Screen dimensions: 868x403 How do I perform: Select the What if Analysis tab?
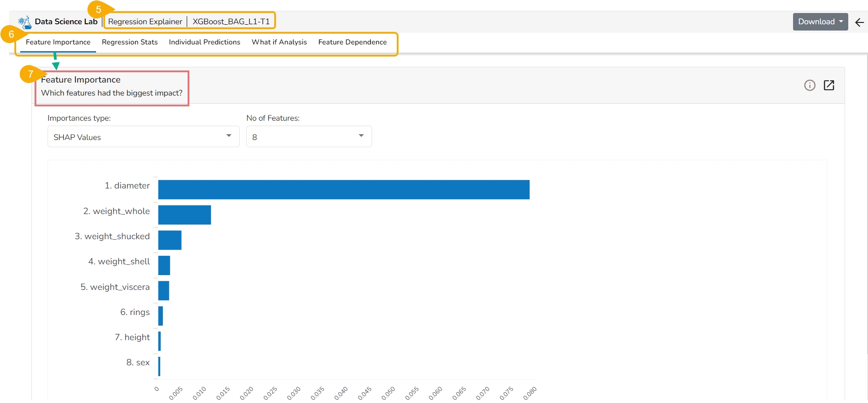[x=279, y=42]
